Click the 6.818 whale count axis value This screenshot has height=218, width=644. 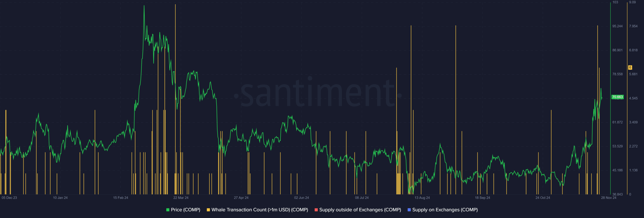[x=633, y=50]
